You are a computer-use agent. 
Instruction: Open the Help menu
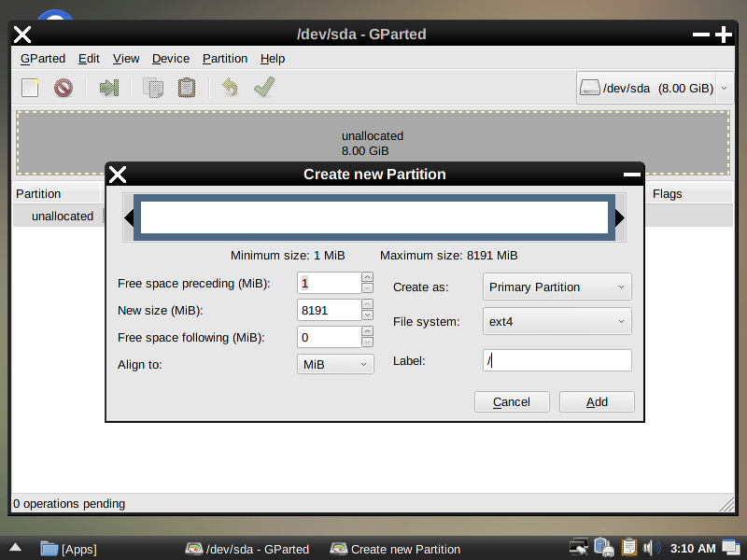click(273, 59)
